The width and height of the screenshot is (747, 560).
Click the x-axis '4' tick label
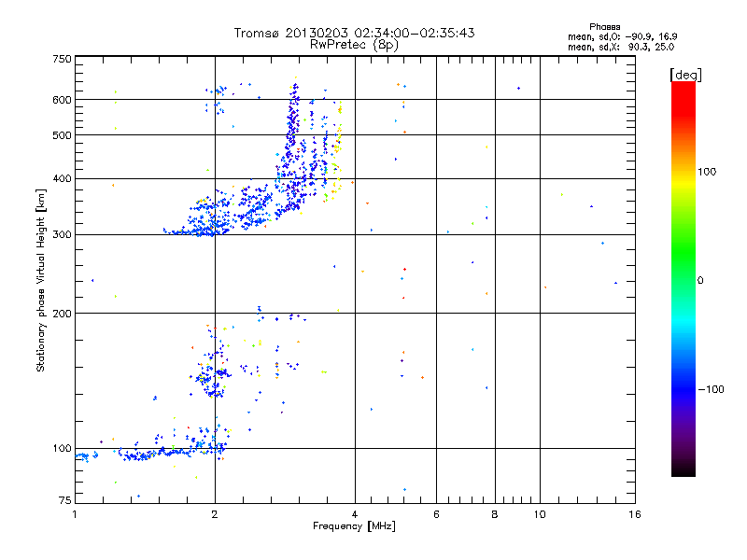click(355, 514)
